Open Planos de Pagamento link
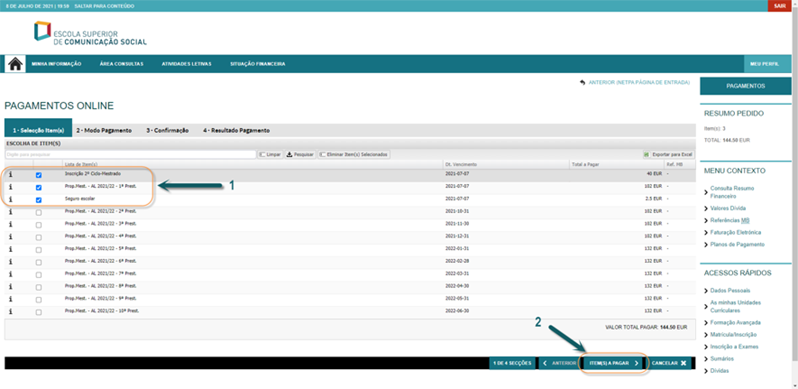Screen dimensions: 798x389 click(737, 244)
